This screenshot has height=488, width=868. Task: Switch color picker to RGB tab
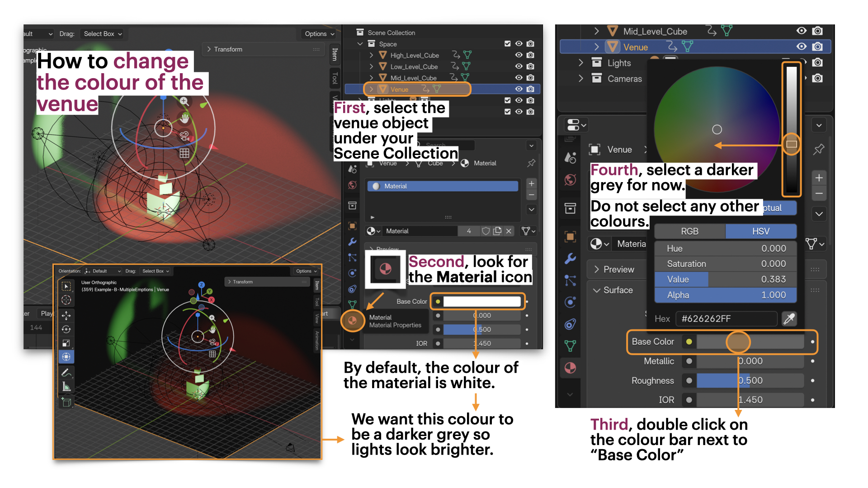[689, 231]
